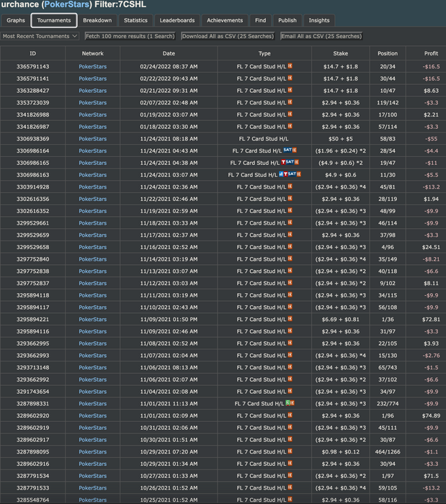Click the orange icon in row 3306986164

pos(294,150)
